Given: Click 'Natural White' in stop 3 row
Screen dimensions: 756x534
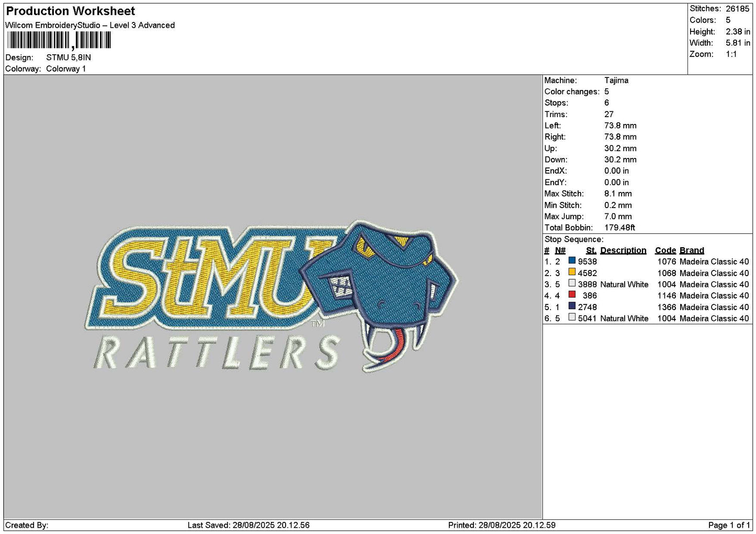Looking at the screenshot, I should [x=624, y=285].
